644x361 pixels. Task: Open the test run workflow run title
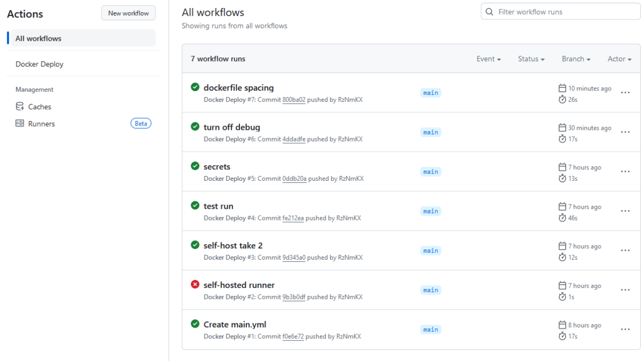(218, 206)
